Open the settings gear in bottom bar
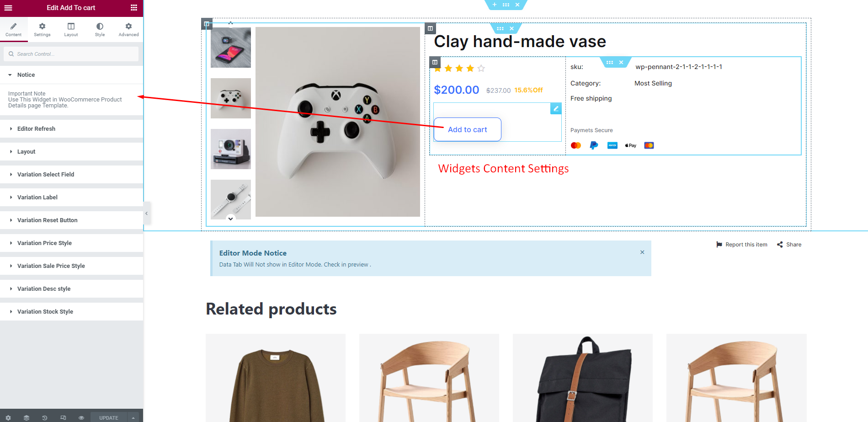The width and height of the screenshot is (868, 422). tap(8, 418)
